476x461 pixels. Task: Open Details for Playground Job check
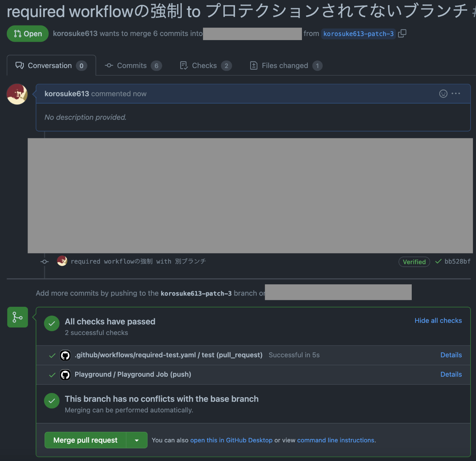[x=451, y=374]
